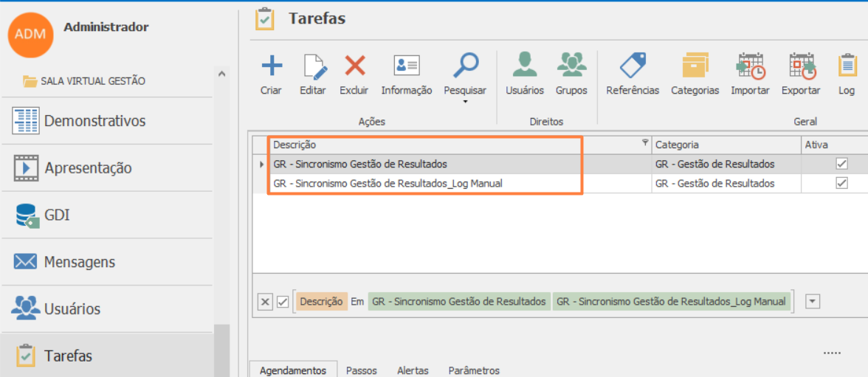Open the Descrição column filter funnel
The height and width of the screenshot is (377, 868).
(x=645, y=143)
